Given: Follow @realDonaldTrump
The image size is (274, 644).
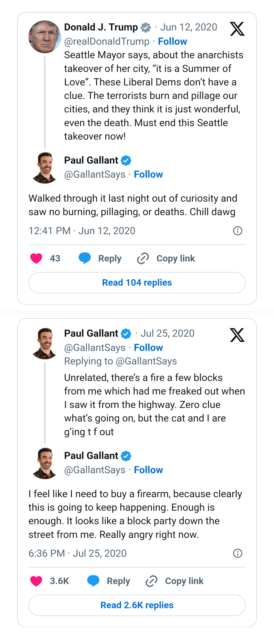Looking at the screenshot, I should tap(172, 41).
